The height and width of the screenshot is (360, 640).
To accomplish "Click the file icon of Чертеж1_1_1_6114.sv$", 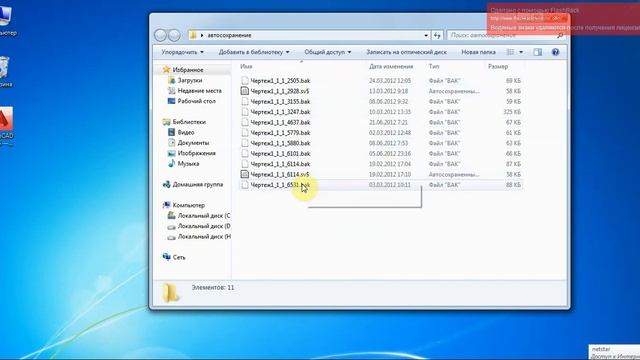I will (x=244, y=174).
